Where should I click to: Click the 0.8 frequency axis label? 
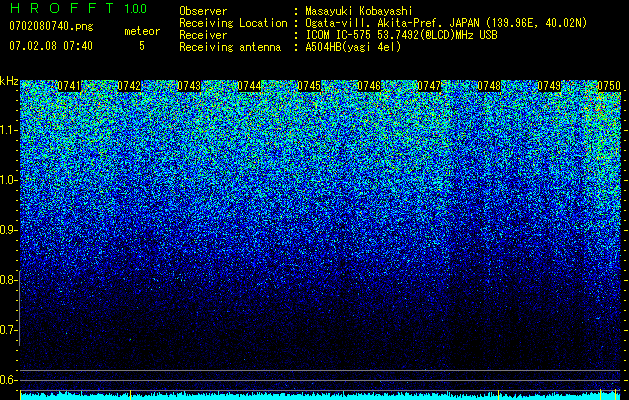[x=8, y=280]
